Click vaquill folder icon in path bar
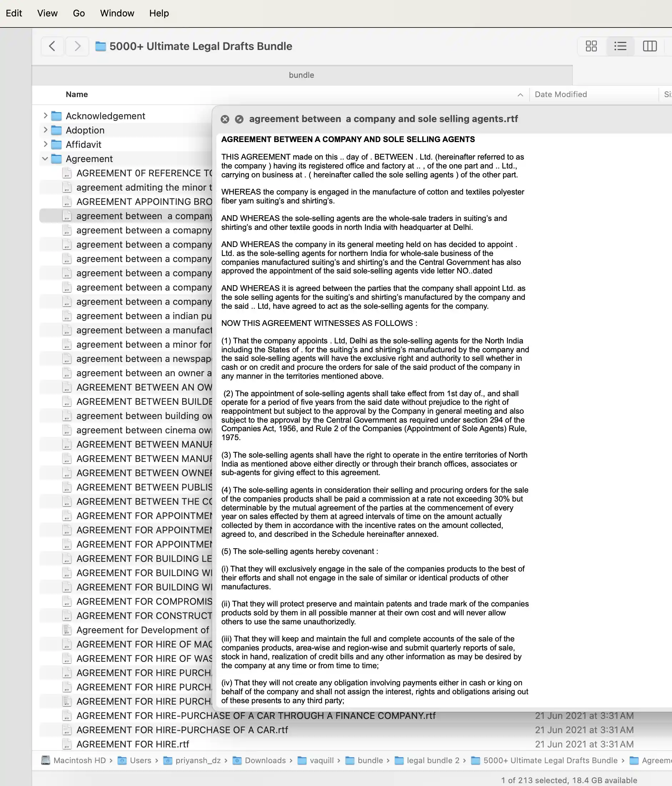The height and width of the screenshot is (786, 672). [302, 760]
